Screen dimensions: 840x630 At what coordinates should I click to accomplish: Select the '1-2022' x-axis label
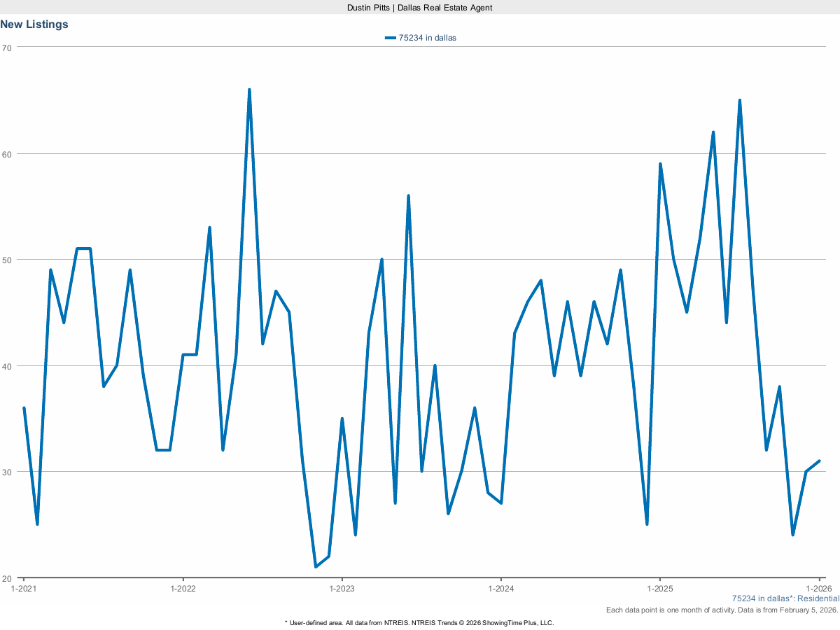pos(184,589)
